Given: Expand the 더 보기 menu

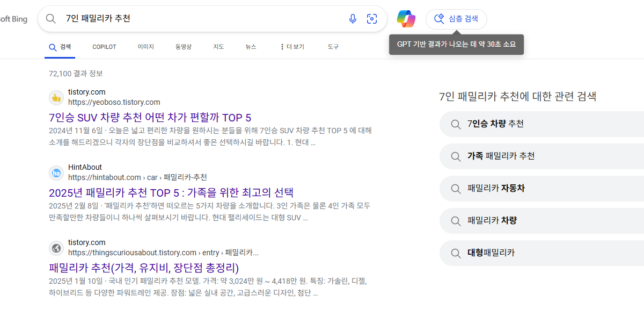Looking at the screenshot, I should point(292,47).
